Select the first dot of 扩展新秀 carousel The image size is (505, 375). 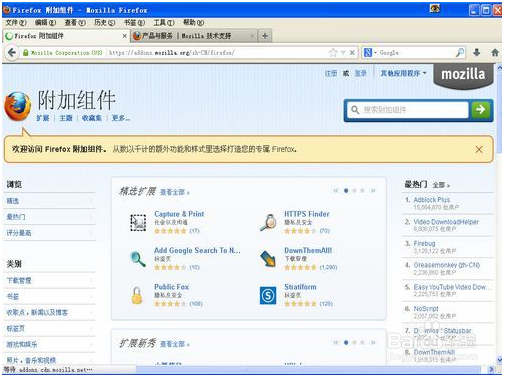click(x=346, y=342)
